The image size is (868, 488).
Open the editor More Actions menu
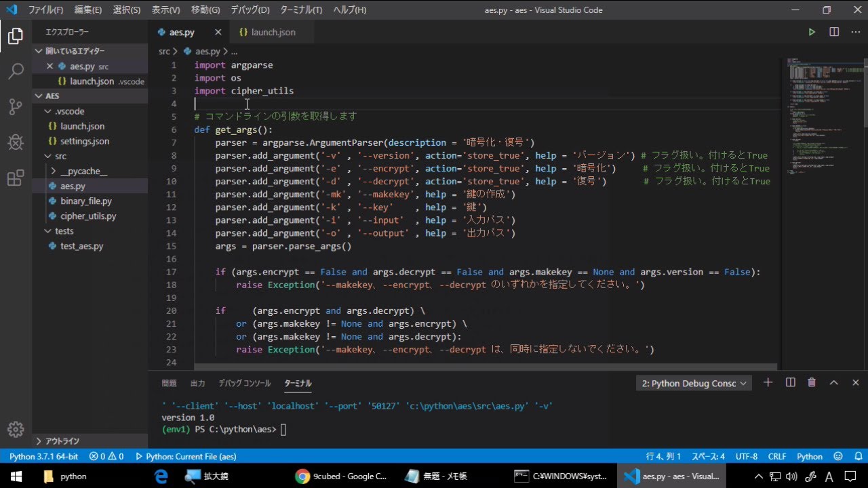854,32
